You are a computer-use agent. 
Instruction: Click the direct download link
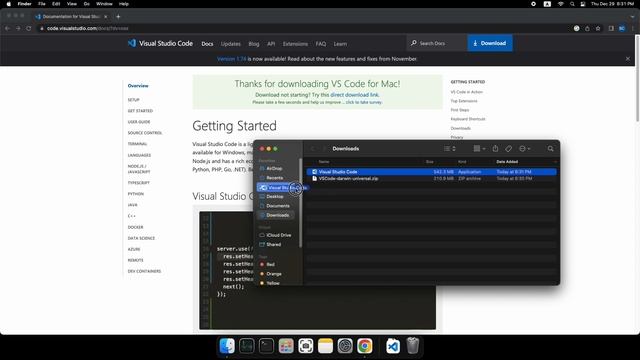[354, 95]
